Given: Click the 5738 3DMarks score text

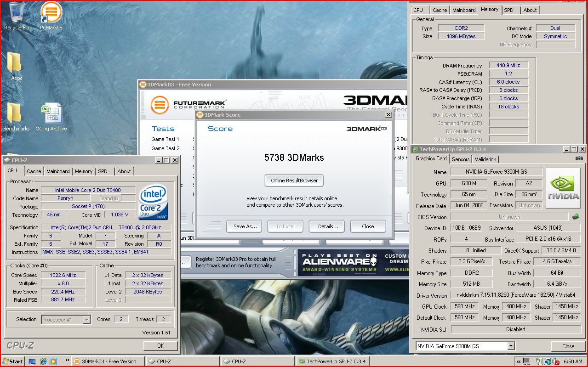Looking at the screenshot, I should [294, 158].
